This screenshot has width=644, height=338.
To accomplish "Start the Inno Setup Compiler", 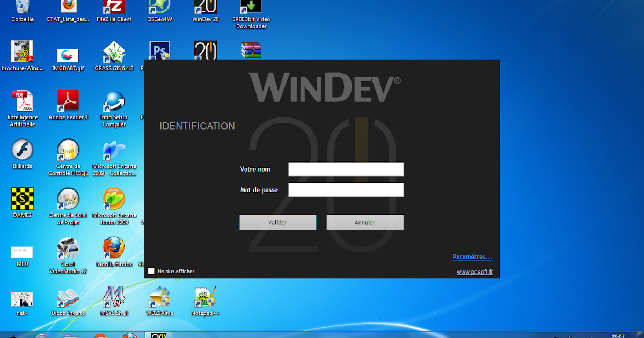I will tap(114, 102).
